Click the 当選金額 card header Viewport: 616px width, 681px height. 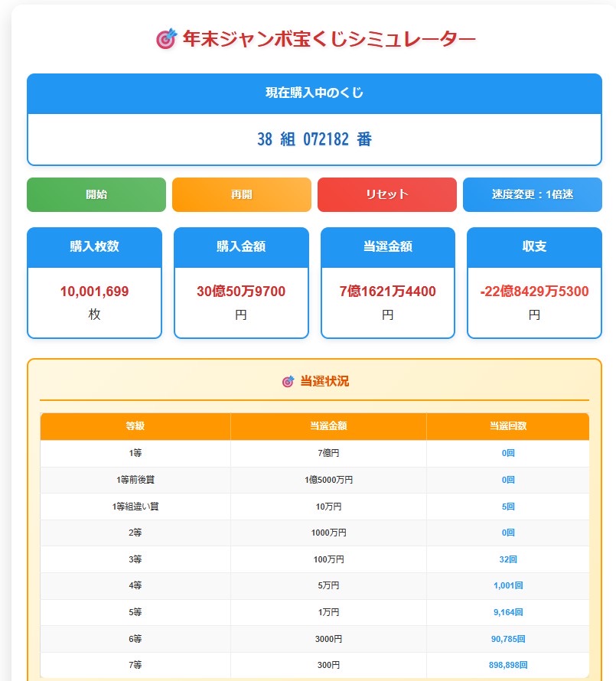pyautogui.click(x=387, y=247)
